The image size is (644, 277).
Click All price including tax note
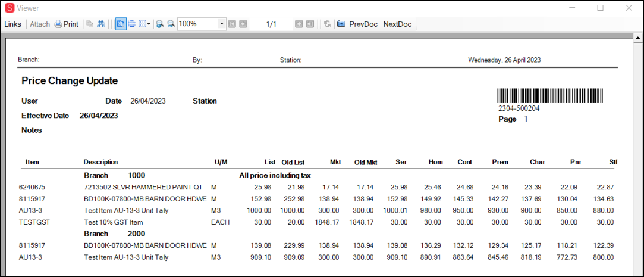point(275,176)
